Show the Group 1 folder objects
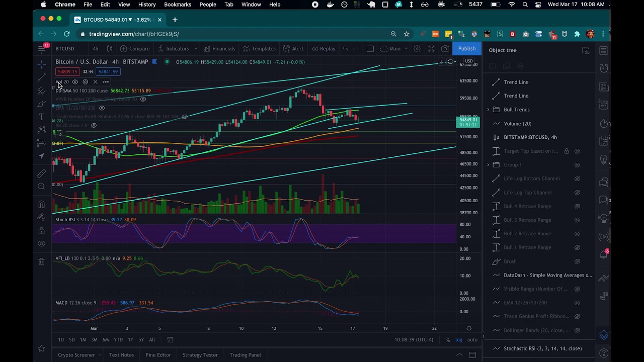This screenshot has height=362, width=644. point(577,165)
